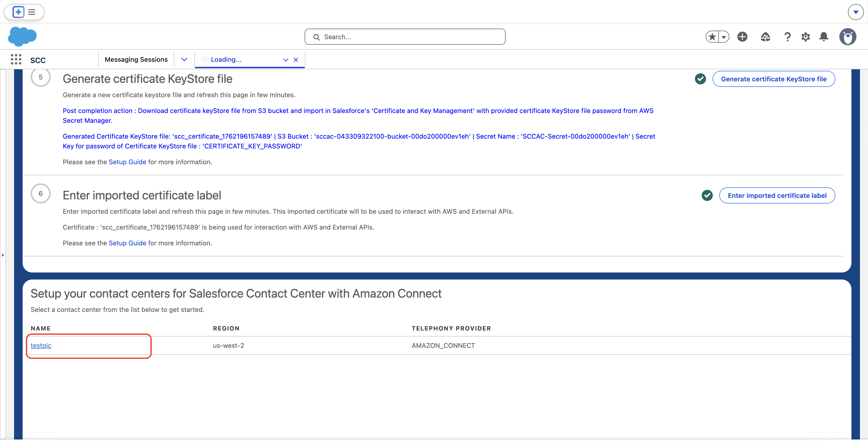The width and height of the screenshot is (868, 442).
Task: Expand the favorites list dropdown arrow
Action: point(723,37)
